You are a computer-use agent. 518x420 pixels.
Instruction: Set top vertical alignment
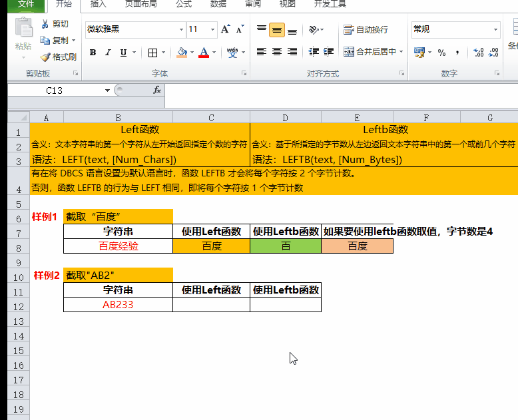261,29
